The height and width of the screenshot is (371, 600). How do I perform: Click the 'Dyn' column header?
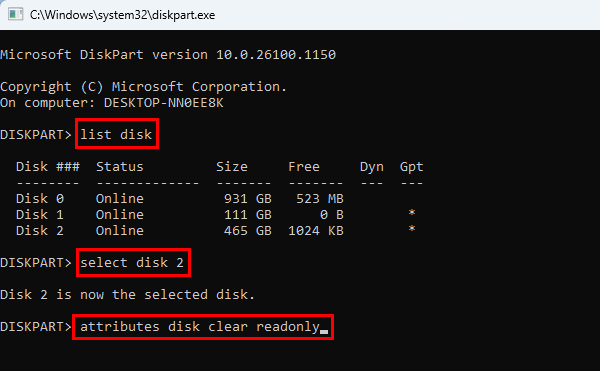point(372,167)
